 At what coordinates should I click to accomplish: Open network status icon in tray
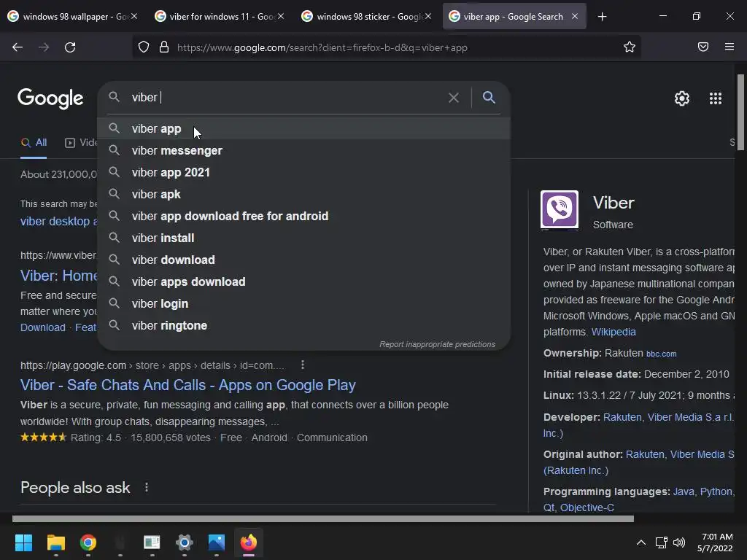point(661,542)
